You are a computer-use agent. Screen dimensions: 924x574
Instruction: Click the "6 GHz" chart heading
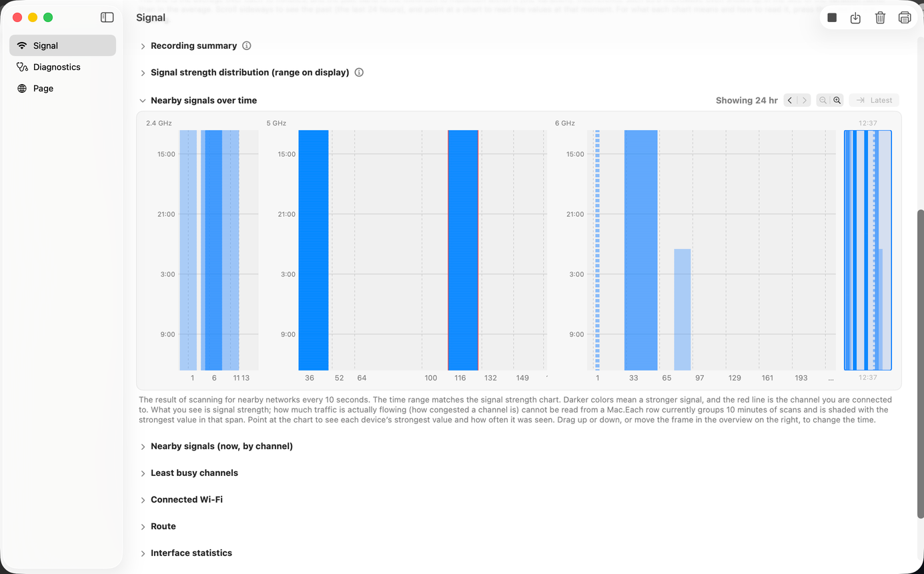[565, 123]
